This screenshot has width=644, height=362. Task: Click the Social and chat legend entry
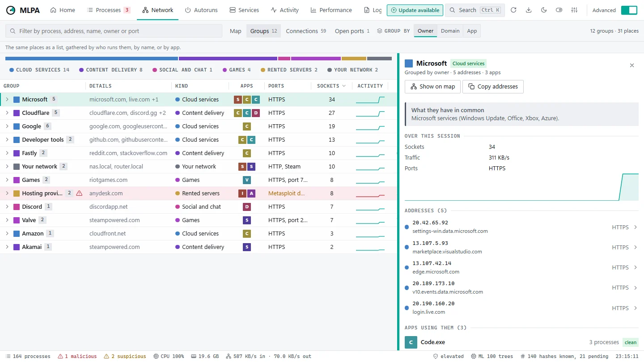[182, 70]
